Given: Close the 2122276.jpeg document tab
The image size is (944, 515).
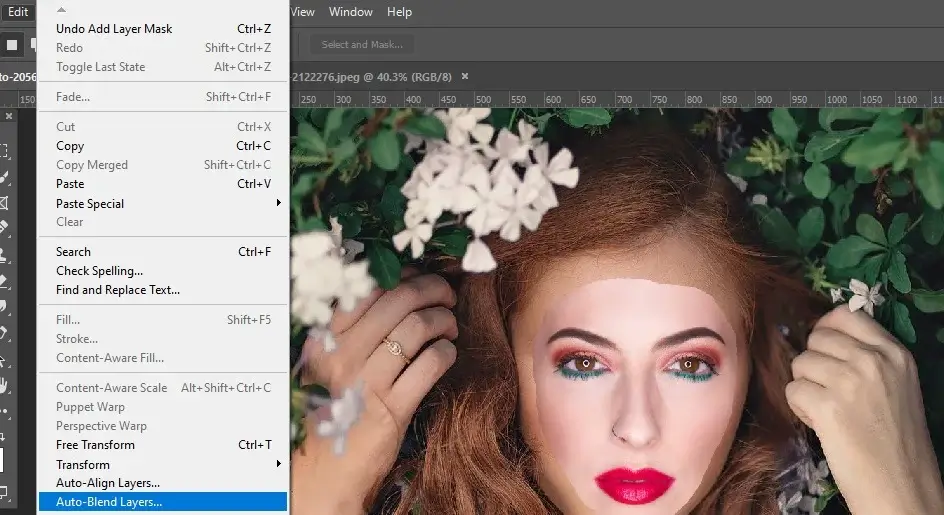Looking at the screenshot, I should [x=464, y=76].
